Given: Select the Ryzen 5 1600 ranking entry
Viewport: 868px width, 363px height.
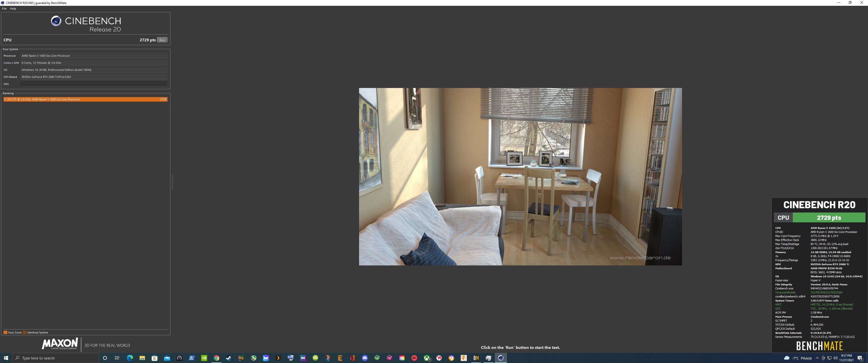Looking at the screenshot, I should coord(85,99).
